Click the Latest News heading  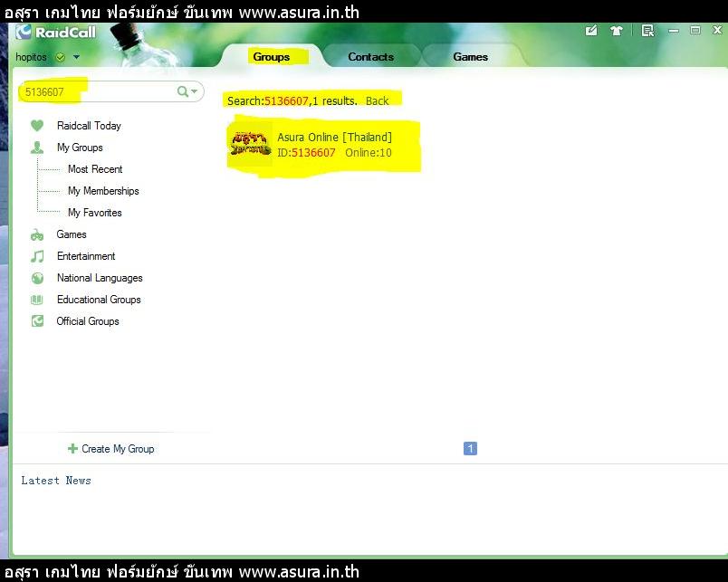point(56,481)
